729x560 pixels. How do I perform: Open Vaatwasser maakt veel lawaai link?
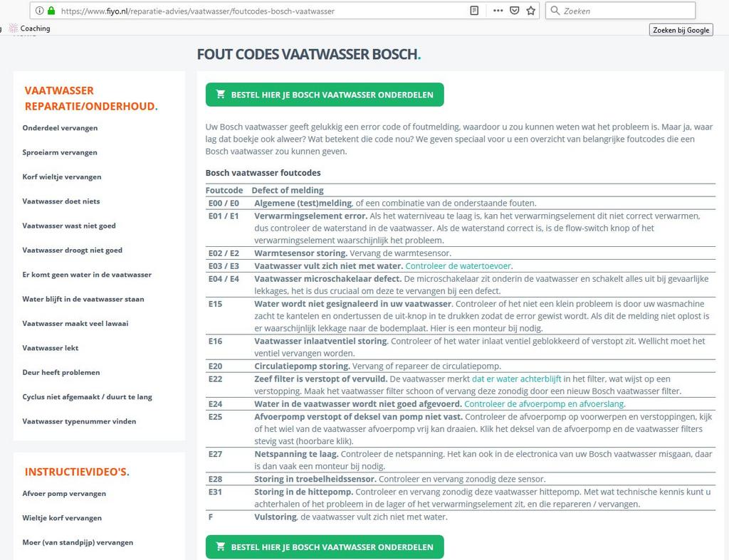[75, 324]
